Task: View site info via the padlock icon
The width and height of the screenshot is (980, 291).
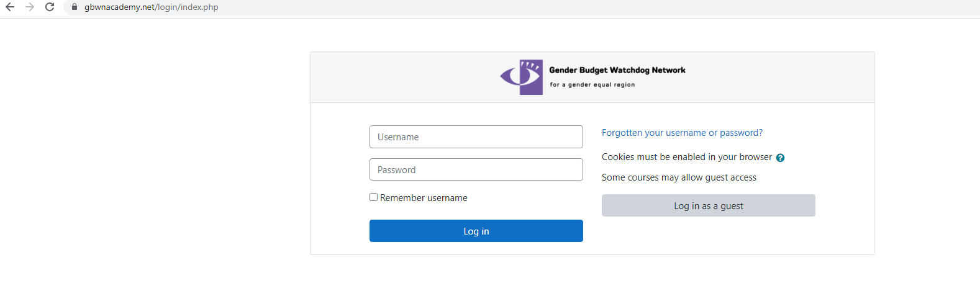Action: click(75, 7)
